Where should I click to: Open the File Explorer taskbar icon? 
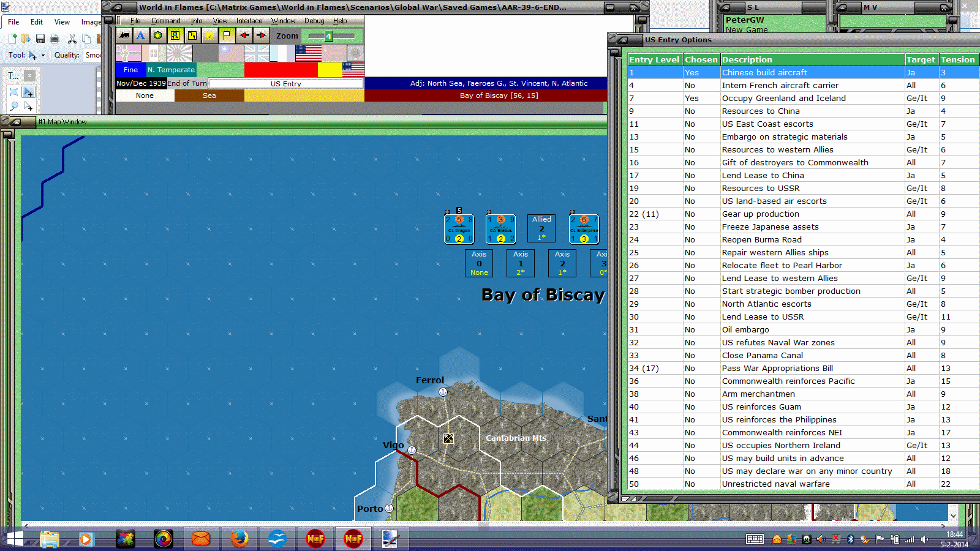tap(49, 539)
